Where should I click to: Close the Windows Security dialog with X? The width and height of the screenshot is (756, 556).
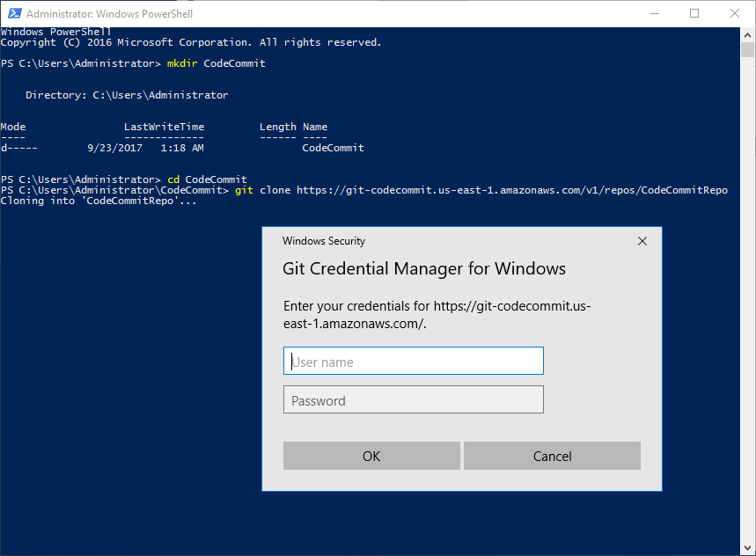(x=642, y=241)
